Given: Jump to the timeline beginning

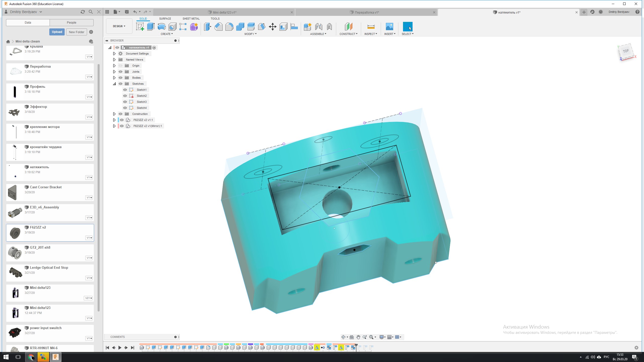Looking at the screenshot, I should (x=107, y=348).
